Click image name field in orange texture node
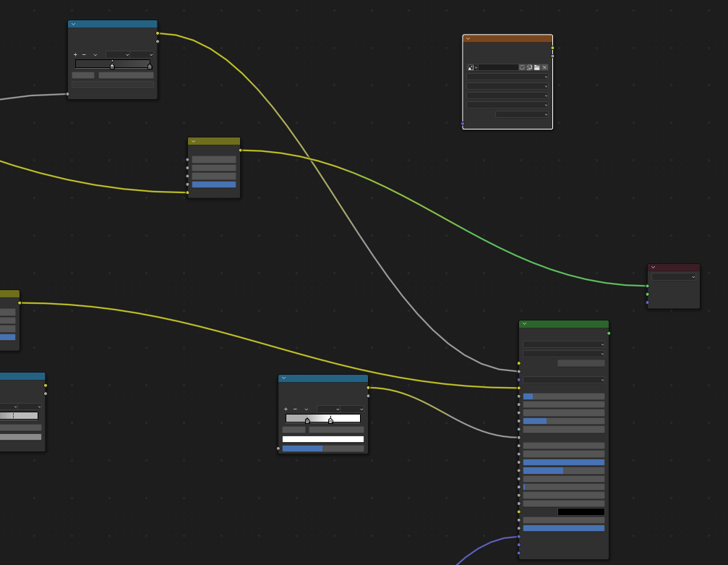 click(498, 67)
